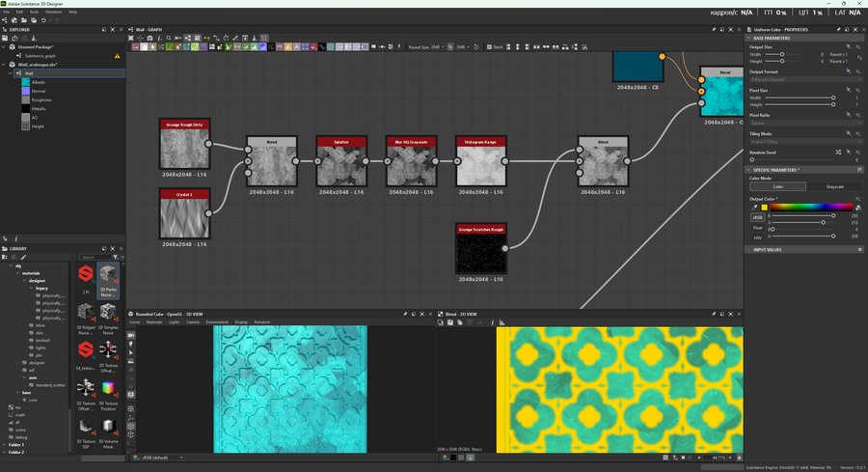Click the Undo arrow in main toolbar

pos(43,20)
